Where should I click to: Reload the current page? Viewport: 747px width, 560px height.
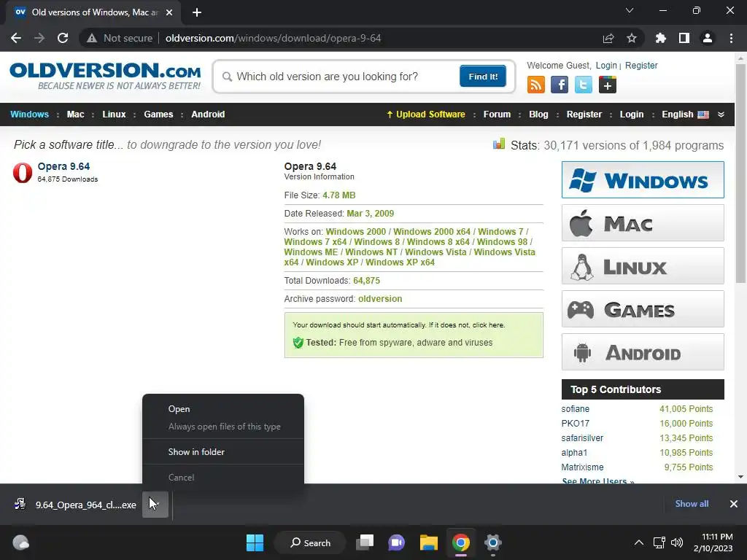pos(63,38)
